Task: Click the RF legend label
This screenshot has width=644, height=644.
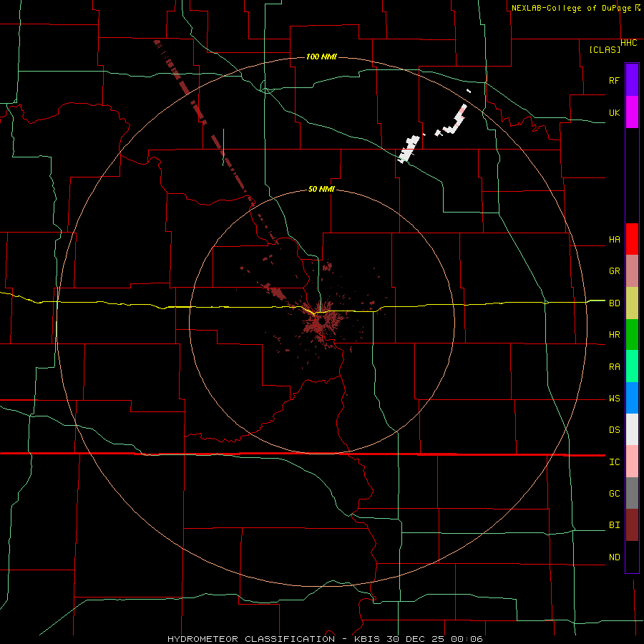Action: pyautogui.click(x=614, y=80)
